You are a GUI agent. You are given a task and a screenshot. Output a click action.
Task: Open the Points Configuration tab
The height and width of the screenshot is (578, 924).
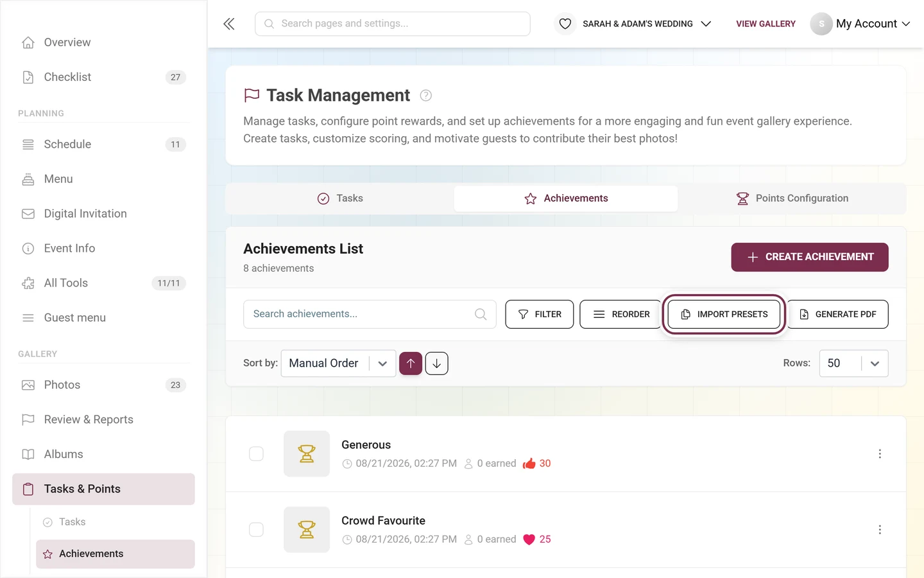[792, 198]
